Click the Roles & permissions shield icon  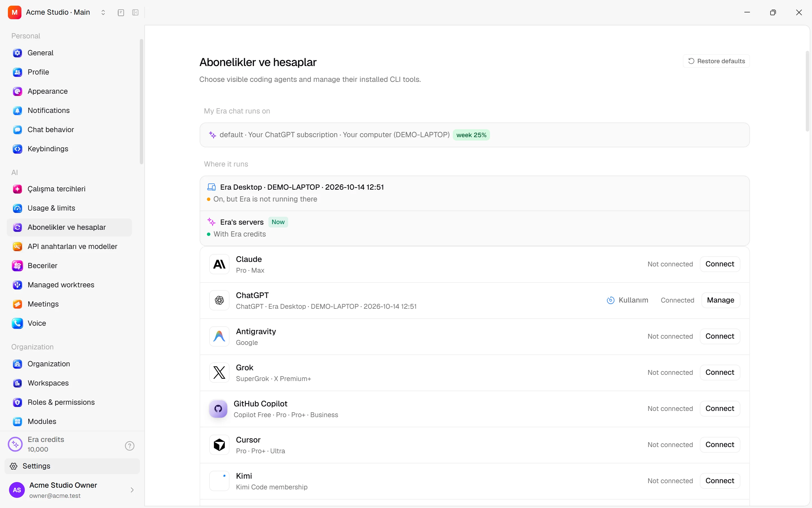(17, 402)
